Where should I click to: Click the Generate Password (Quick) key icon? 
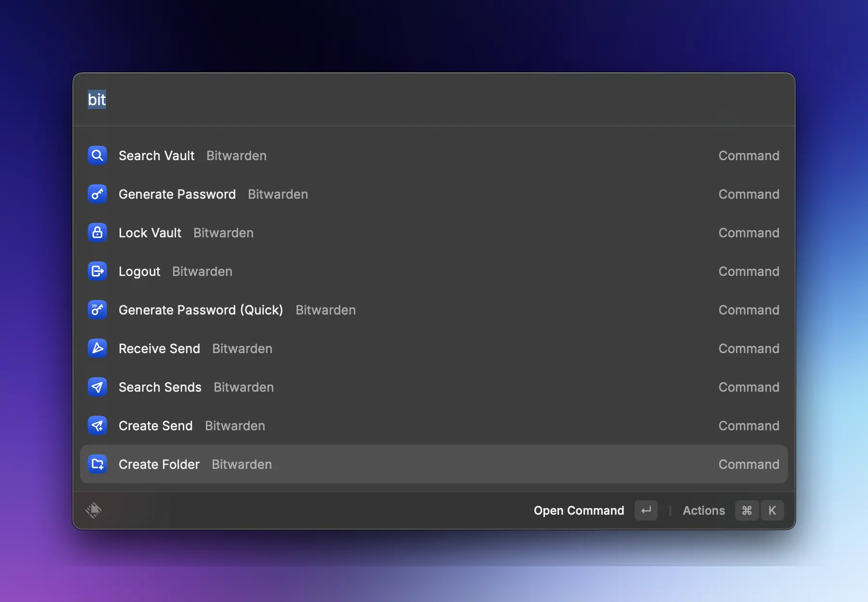(97, 310)
